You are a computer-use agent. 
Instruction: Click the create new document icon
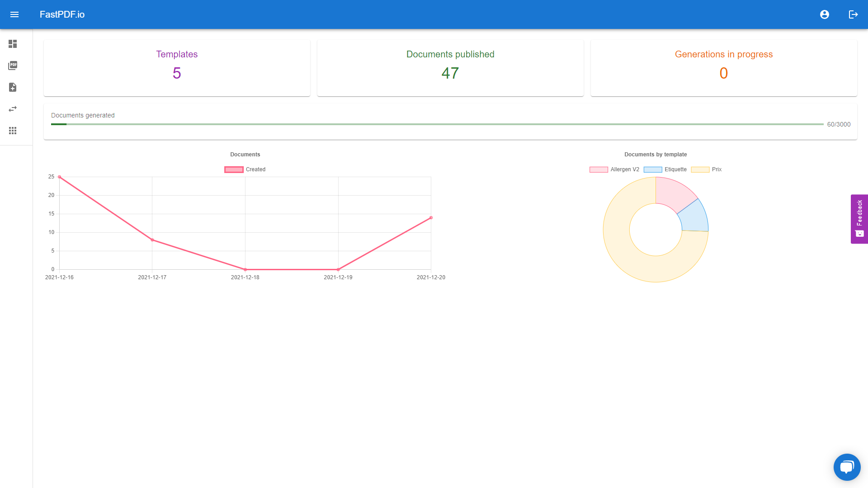tap(13, 87)
